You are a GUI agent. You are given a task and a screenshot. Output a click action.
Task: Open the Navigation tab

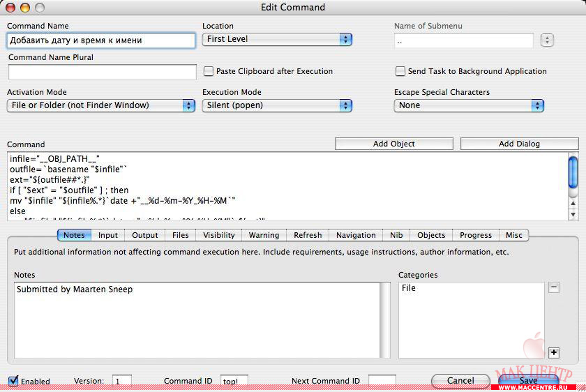click(x=356, y=235)
